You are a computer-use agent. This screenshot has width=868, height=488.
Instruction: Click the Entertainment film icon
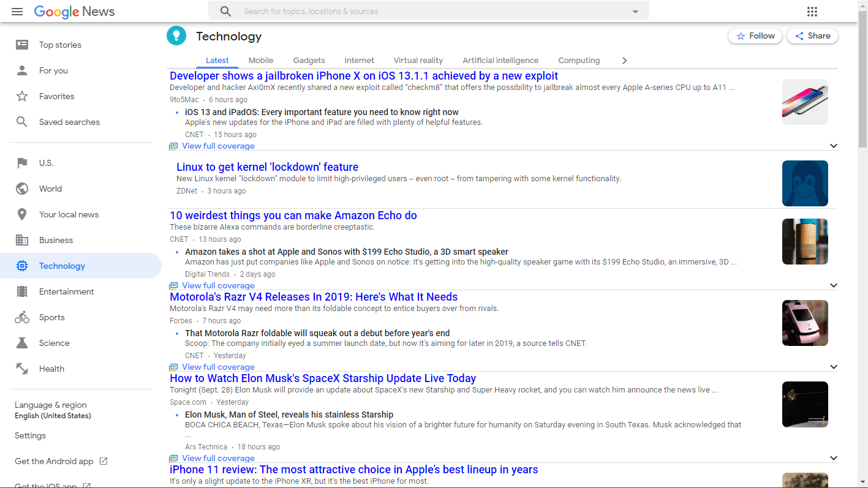click(x=22, y=291)
